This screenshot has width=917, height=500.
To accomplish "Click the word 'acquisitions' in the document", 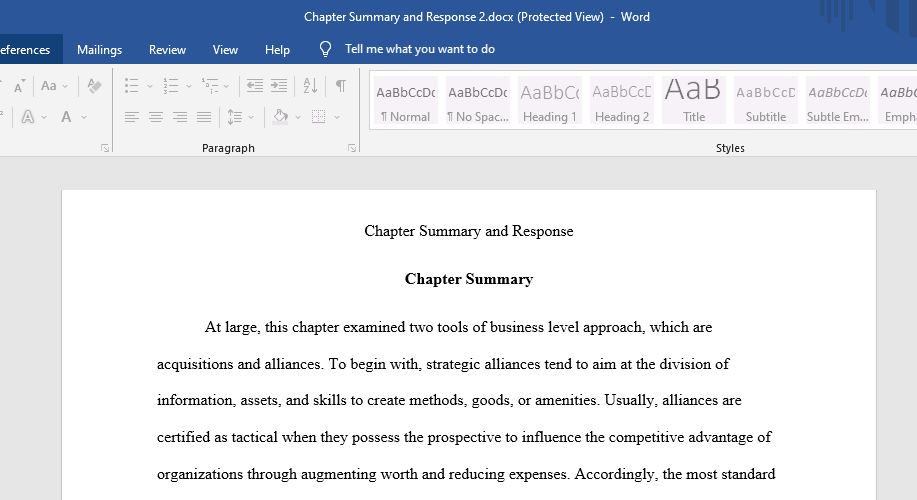I will point(195,364).
